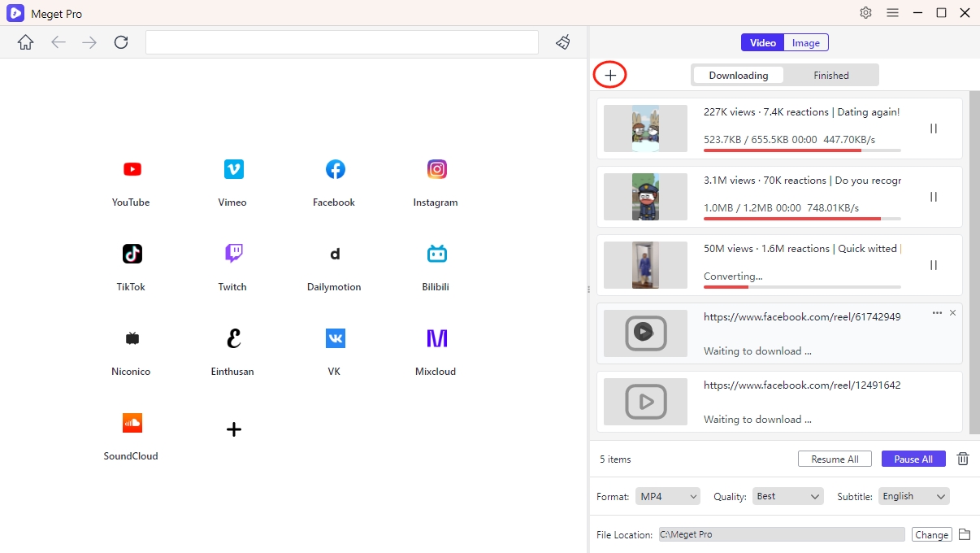Click the panel splitter handle between panes
This screenshot has height=553, width=980.
(x=588, y=290)
